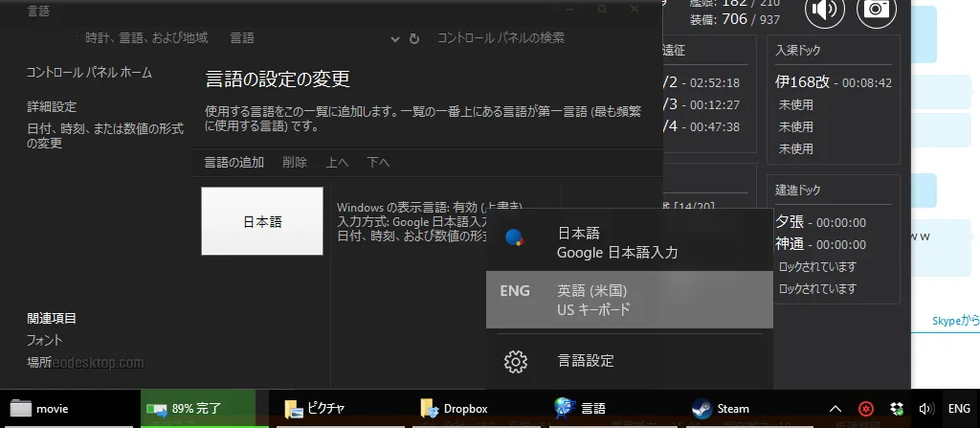Open the 詳細設定 link

coord(52,106)
